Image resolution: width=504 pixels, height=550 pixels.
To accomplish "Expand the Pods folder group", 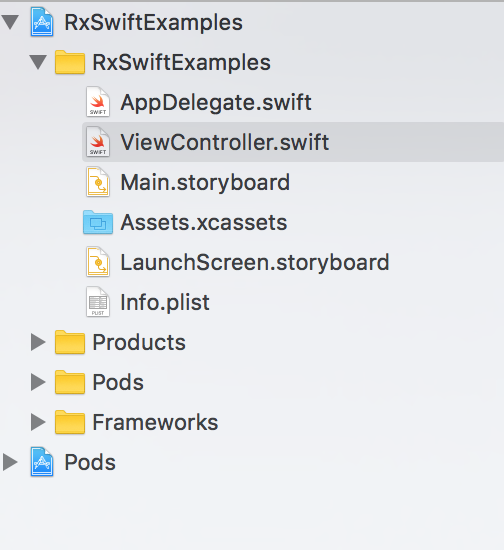I will 38,382.
